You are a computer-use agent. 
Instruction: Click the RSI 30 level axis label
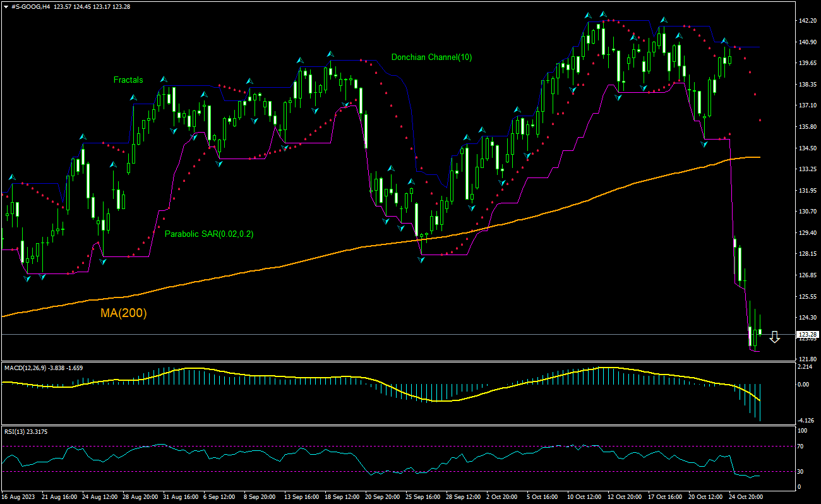801,471
